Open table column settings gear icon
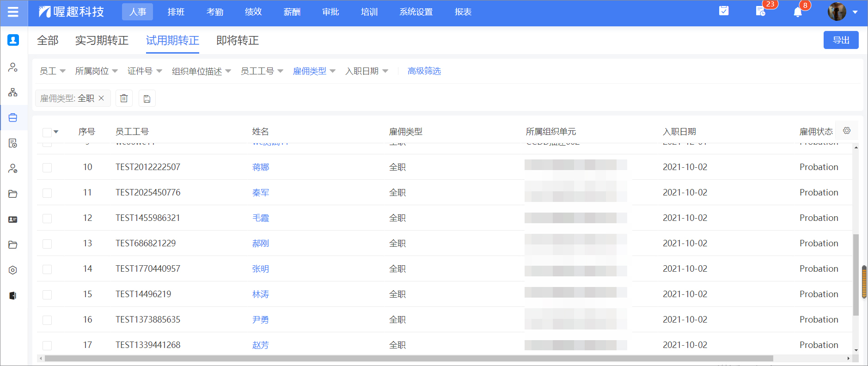 [847, 131]
